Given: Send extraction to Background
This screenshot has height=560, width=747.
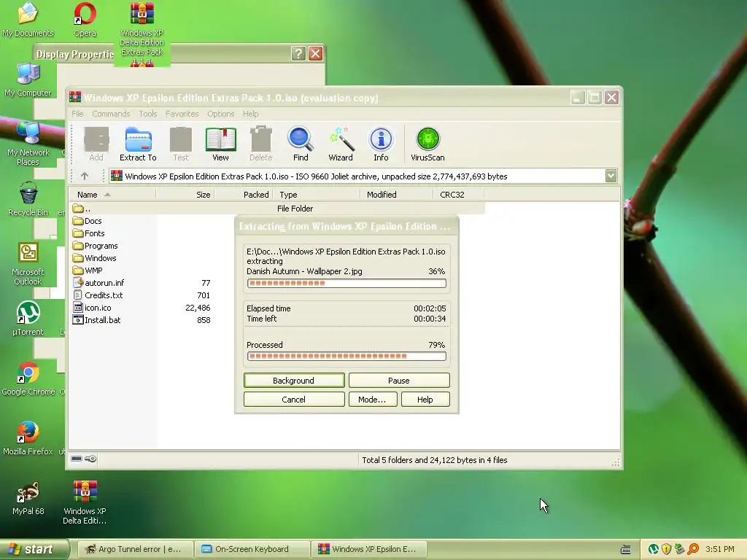Looking at the screenshot, I should pyautogui.click(x=294, y=381).
